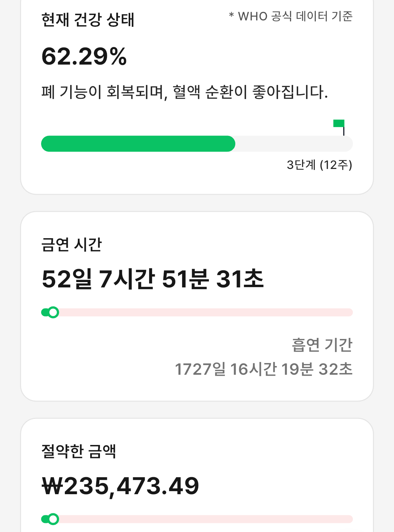Open the 금연 시간 card heading
The height and width of the screenshot is (532, 394).
coord(72,245)
